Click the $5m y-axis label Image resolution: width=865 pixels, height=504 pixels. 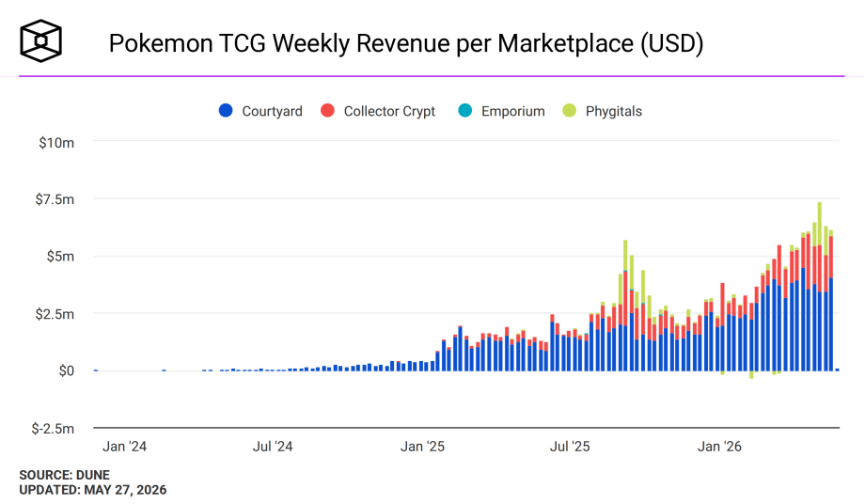pos(60,257)
